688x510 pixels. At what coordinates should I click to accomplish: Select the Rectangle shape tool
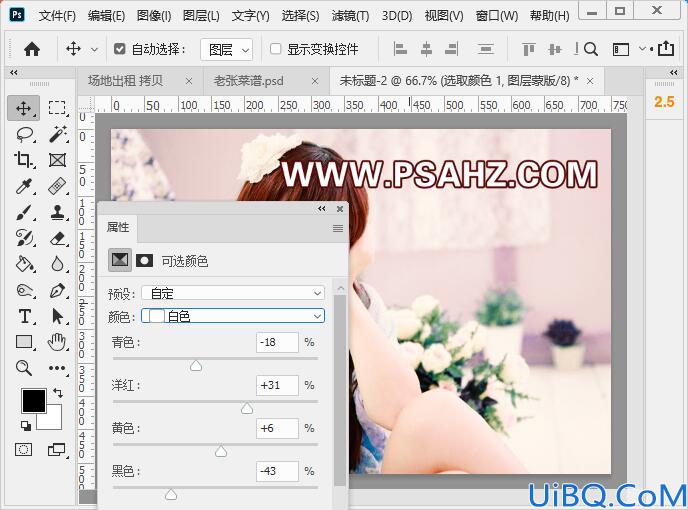(x=25, y=342)
